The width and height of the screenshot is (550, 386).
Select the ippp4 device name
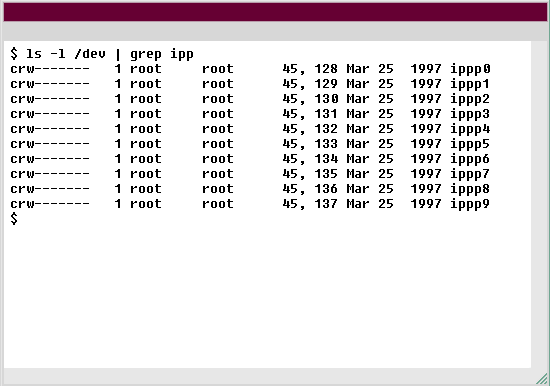point(470,129)
